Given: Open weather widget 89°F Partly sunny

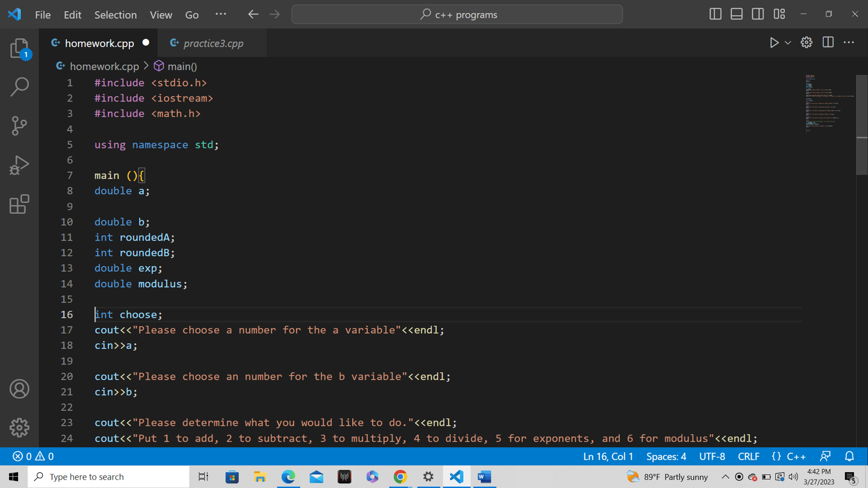Looking at the screenshot, I should click(667, 477).
